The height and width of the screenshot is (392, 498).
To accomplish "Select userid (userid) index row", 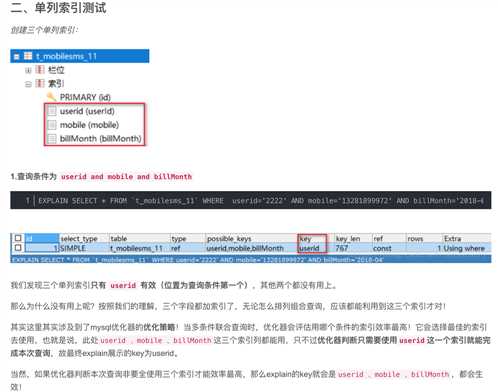I will [81, 111].
